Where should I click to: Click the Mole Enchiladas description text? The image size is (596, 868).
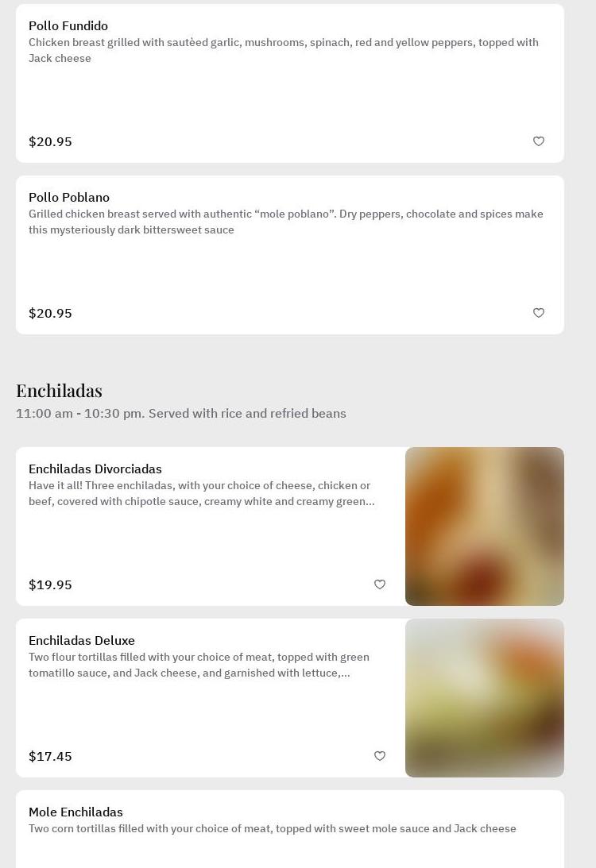click(x=273, y=829)
